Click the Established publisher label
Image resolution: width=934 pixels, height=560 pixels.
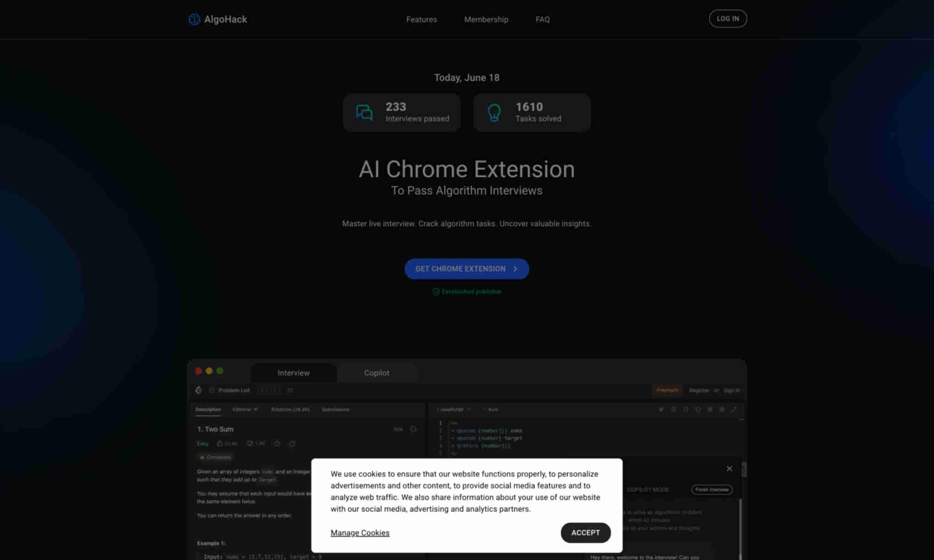pos(471,292)
